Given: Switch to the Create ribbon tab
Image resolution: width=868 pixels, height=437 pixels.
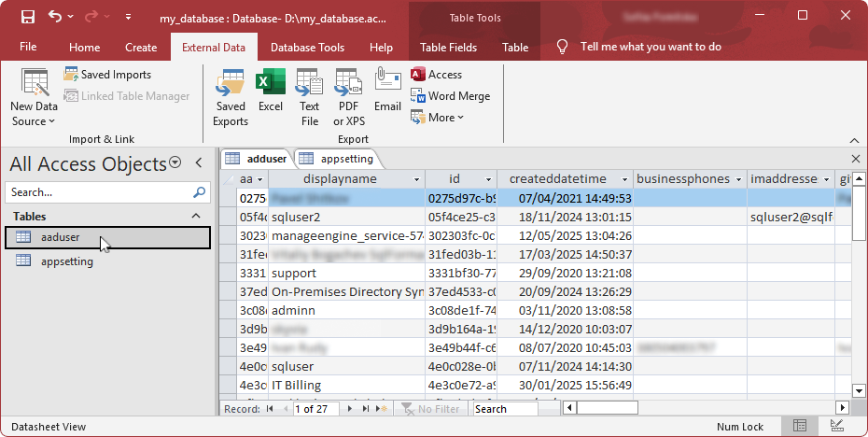Looking at the screenshot, I should 141,47.
